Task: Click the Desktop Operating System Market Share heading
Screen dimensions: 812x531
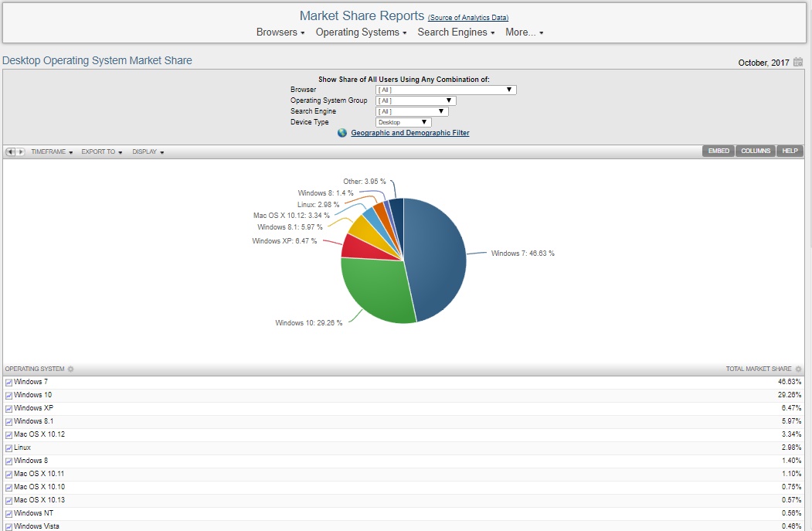Action: click(97, 60)
